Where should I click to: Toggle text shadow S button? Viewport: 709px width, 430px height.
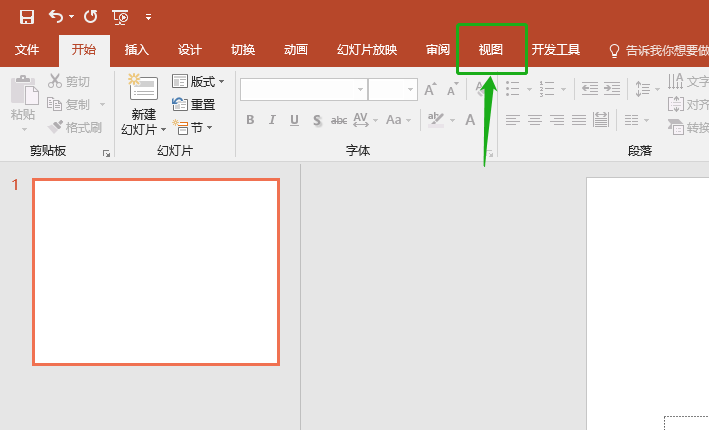coord(317,120)
